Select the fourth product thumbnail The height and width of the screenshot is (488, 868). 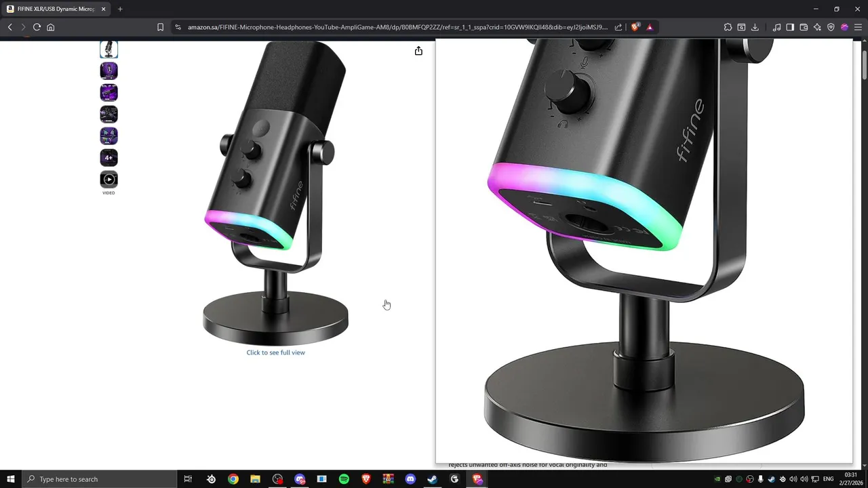coord(108,114)
